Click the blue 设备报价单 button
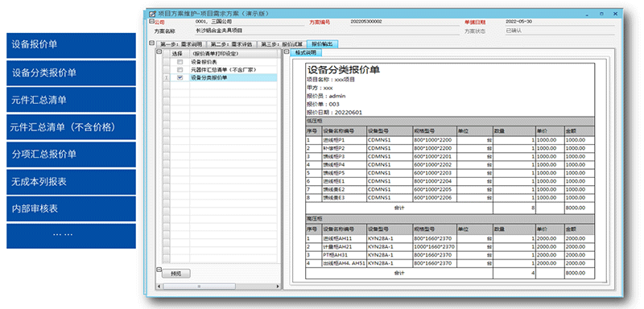 [71, 45]
